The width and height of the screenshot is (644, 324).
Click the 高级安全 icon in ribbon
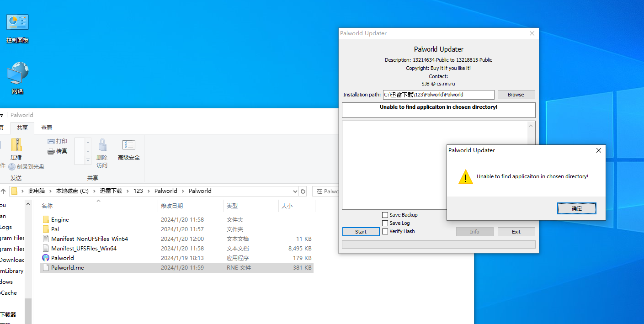point(128,146)
